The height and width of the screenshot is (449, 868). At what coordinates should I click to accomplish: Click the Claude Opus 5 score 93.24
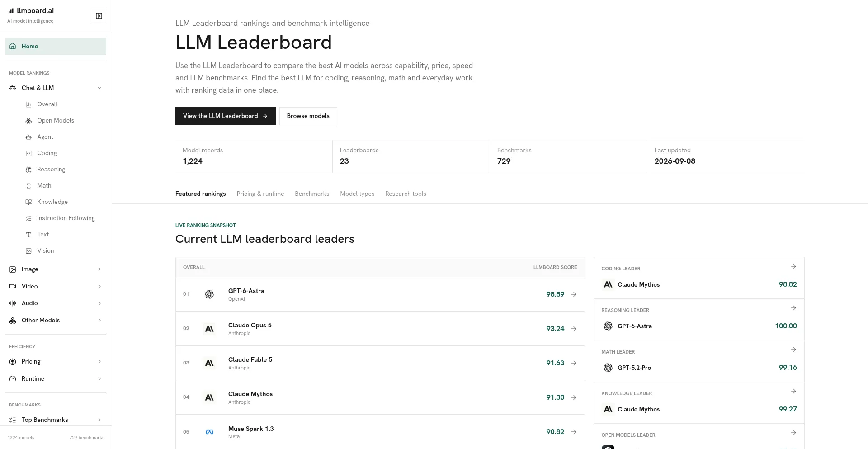click(x=555, y=329)
